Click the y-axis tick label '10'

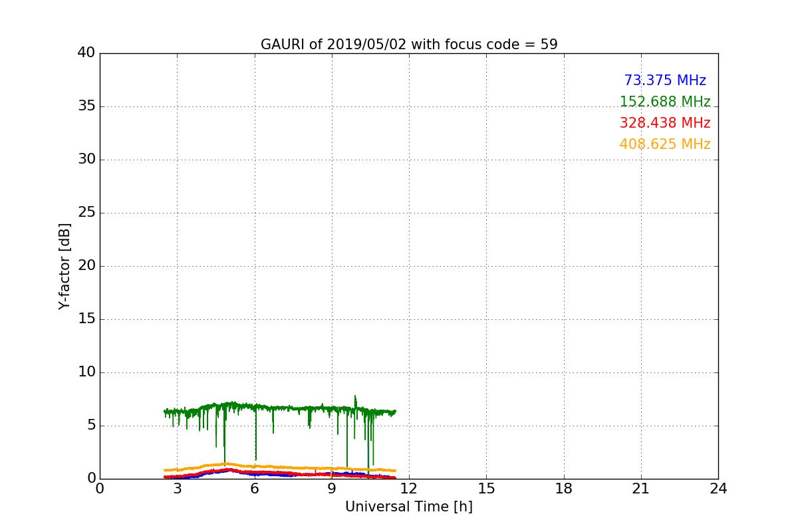pyautogui.click(x=86, y=372)
